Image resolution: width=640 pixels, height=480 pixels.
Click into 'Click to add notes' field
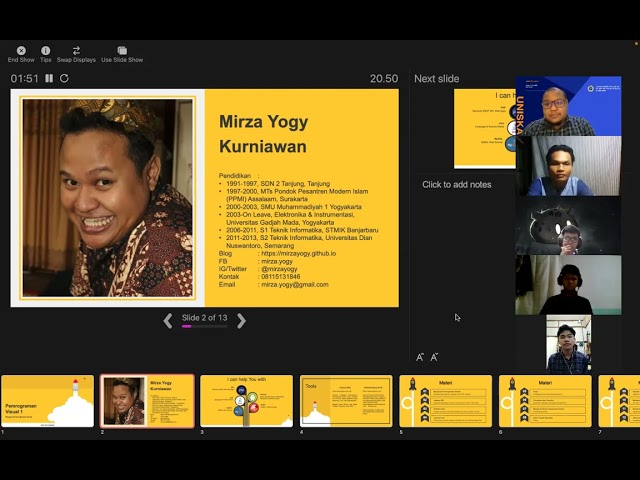click(457, 185)
